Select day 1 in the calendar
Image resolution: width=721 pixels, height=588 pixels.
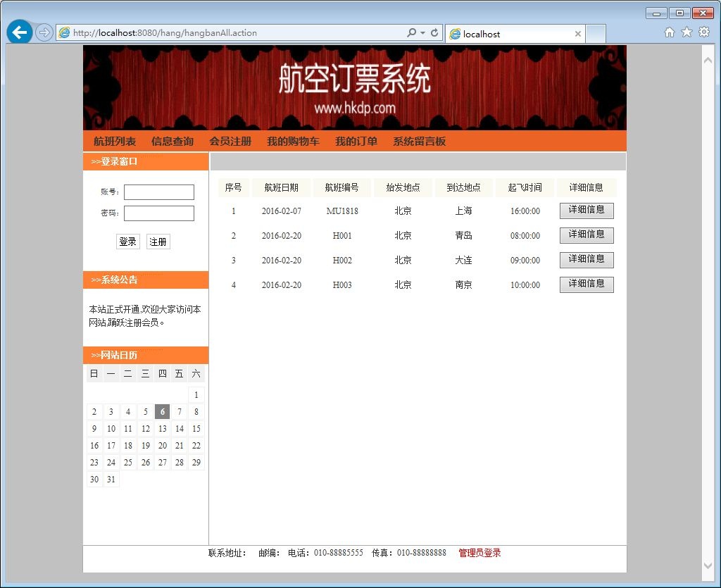click(x=196, y=395)
